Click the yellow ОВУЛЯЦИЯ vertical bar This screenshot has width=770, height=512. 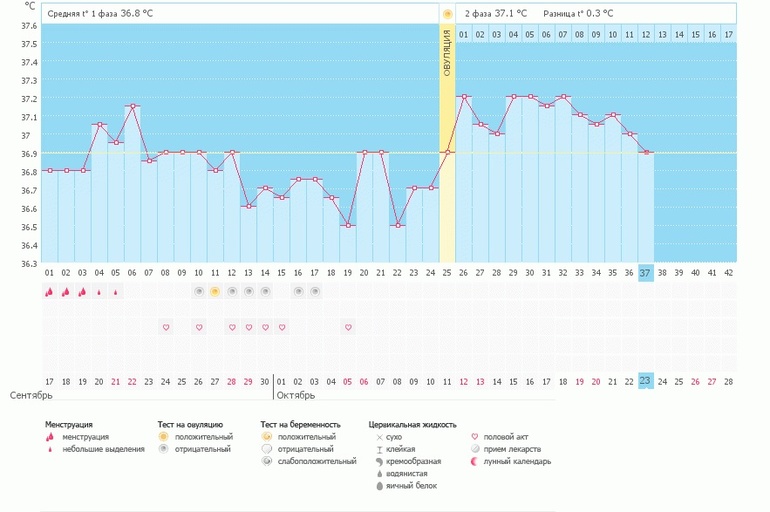[447, 142]
